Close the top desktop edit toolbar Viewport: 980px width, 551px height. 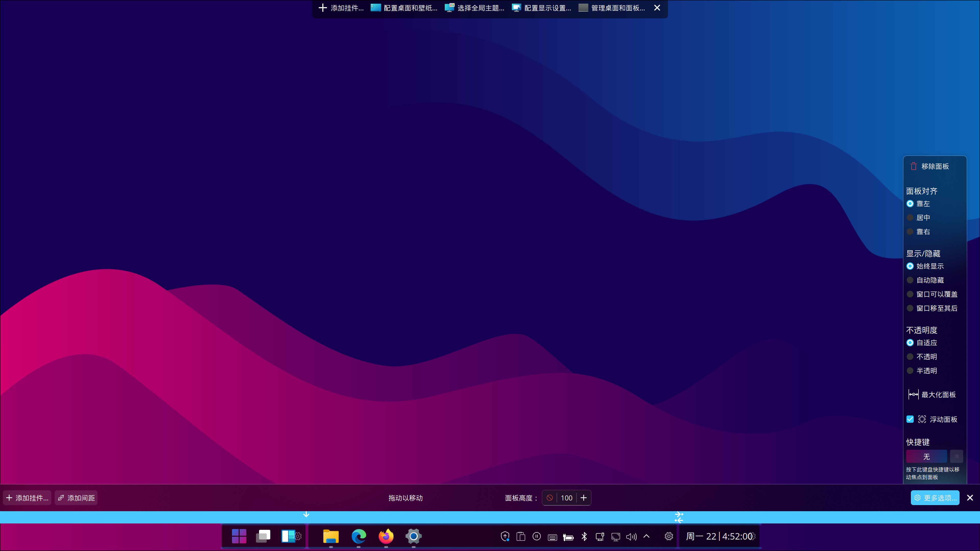pos(657,8)
